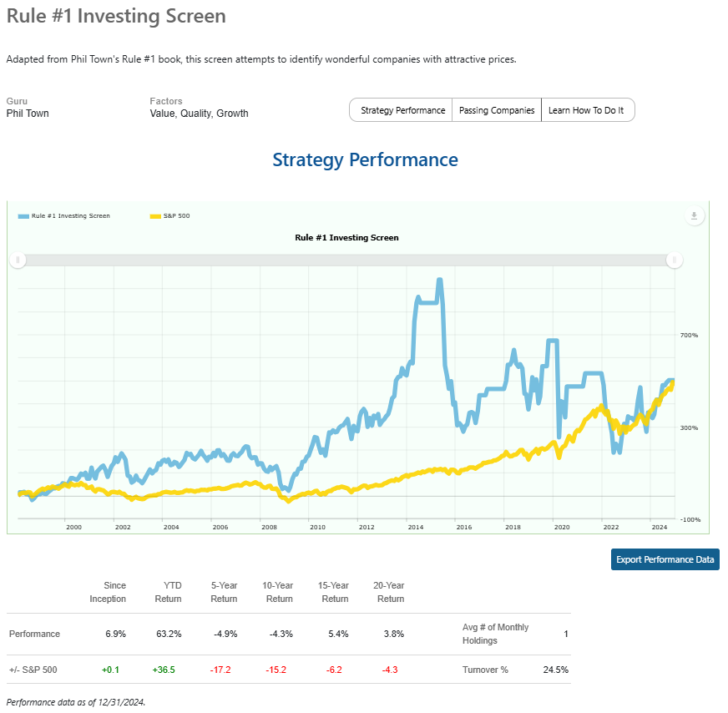Click the Value, Quality, Growth factors text
This screenshot has height=713, width=728.
200,114
